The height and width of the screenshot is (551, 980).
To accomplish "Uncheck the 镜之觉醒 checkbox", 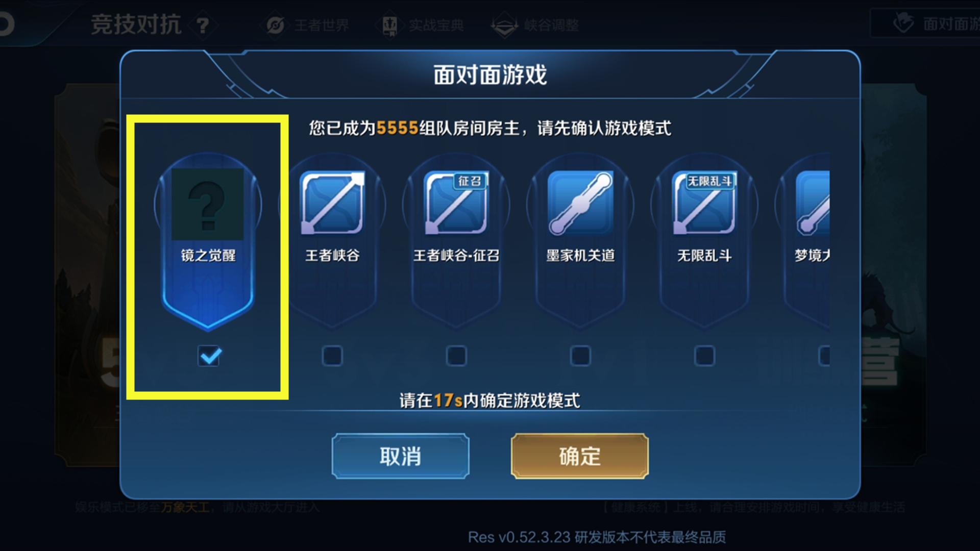I will pyautogui.click(x=210, y=356).
